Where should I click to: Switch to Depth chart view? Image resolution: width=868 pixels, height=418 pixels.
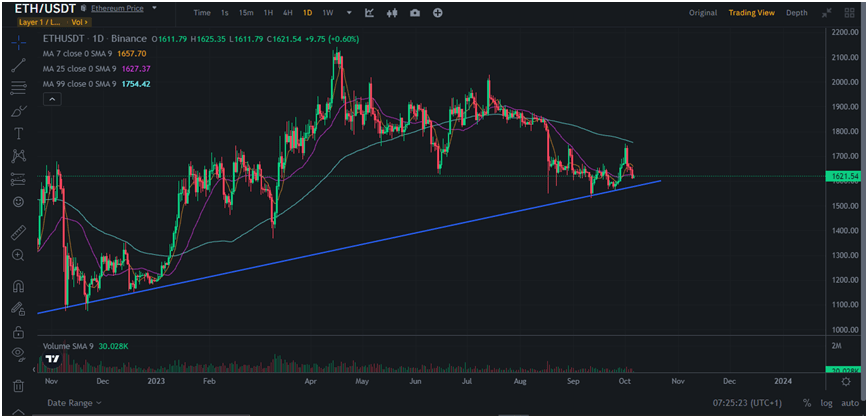[x=797, y=13]
